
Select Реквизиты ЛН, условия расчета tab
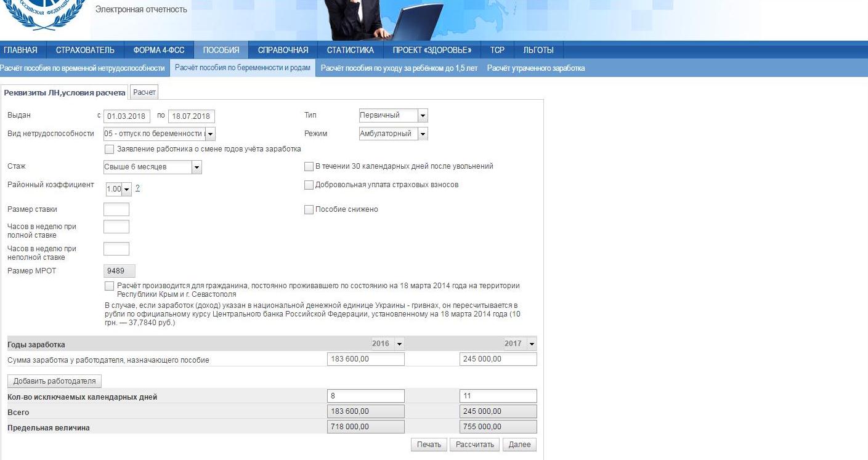(65, 93)
